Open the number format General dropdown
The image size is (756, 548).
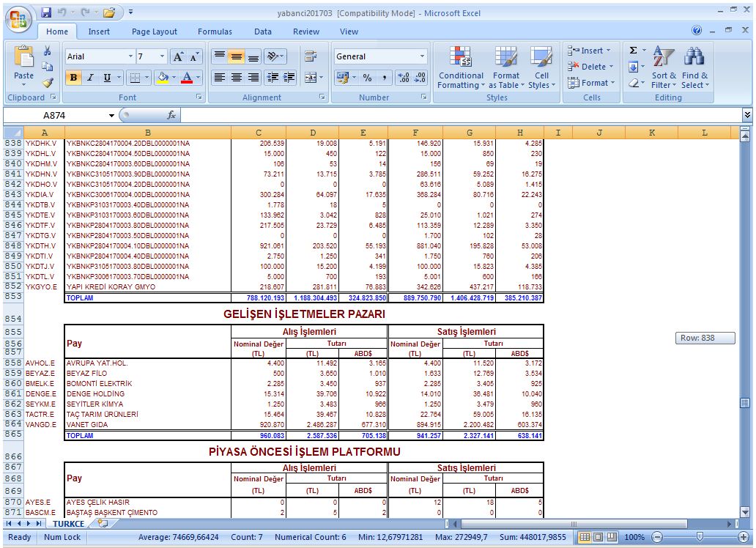423,56
